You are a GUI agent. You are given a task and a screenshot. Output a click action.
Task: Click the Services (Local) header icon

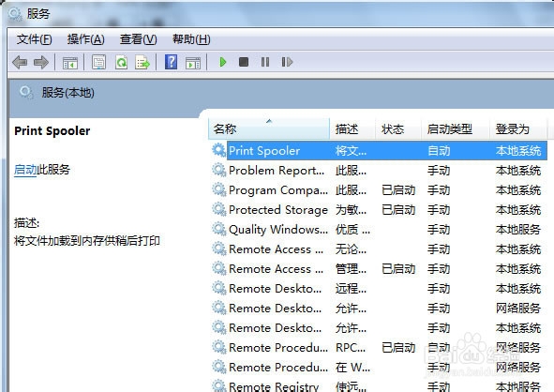pos(26,93)
